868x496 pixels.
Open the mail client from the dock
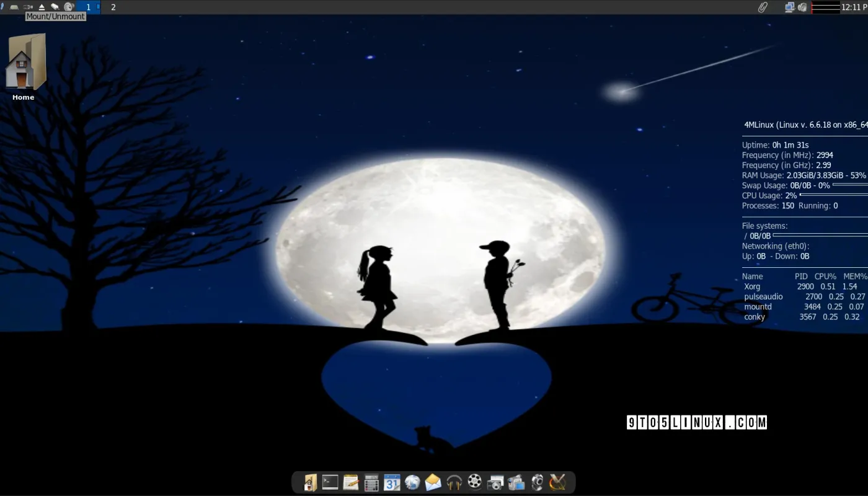[x=433, y=482]
